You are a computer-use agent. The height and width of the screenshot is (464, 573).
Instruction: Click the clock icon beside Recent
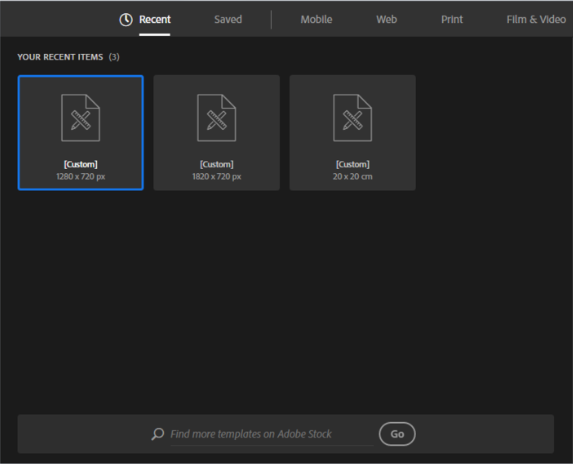click(x=126, y=20)
